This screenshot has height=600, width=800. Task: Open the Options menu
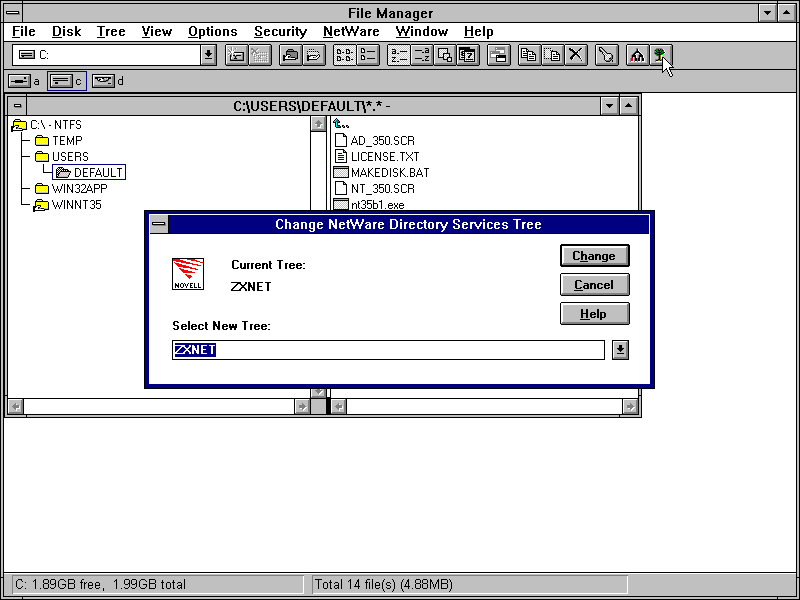212,32
